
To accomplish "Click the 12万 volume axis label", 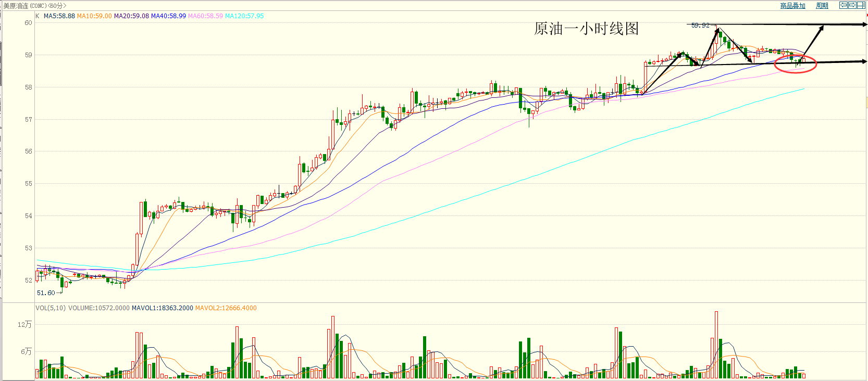I will 25,324.
